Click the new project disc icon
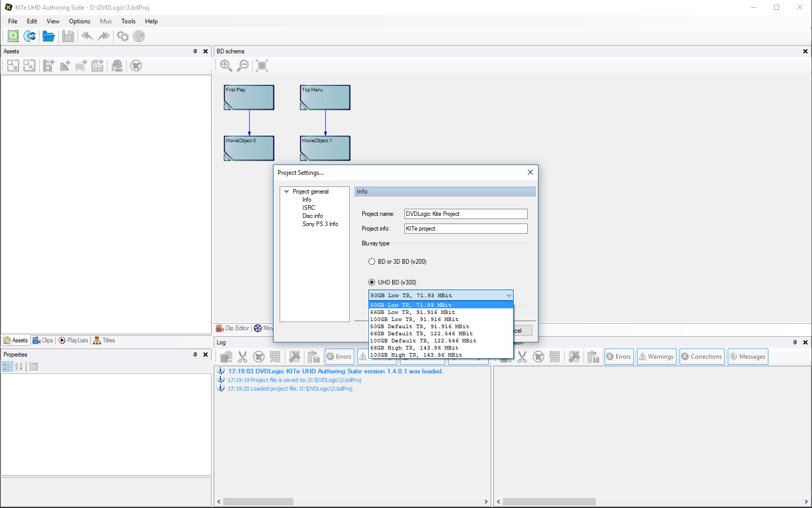Viewport: 812px width, 508px height. click(13, 36)
